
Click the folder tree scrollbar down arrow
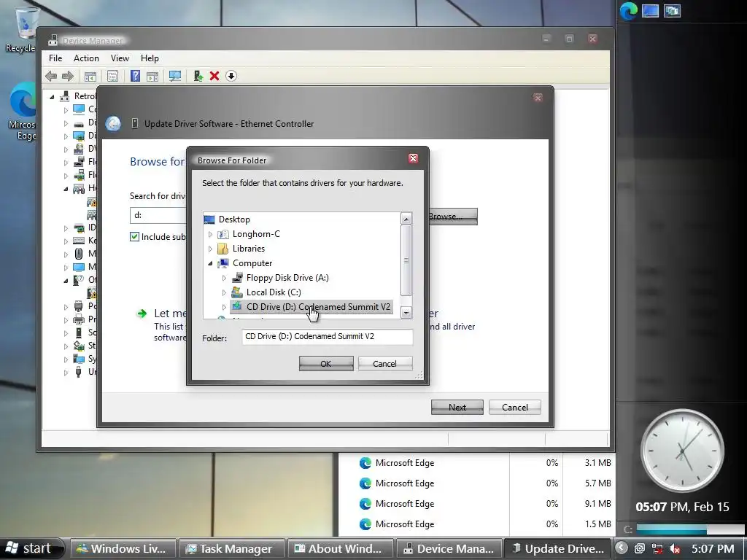[x=406, y=313]
